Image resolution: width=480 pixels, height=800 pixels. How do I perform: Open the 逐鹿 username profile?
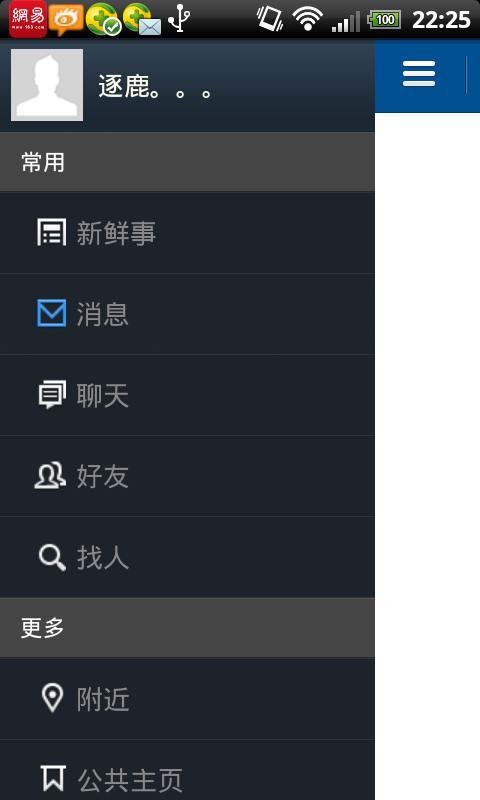[155, 86]
